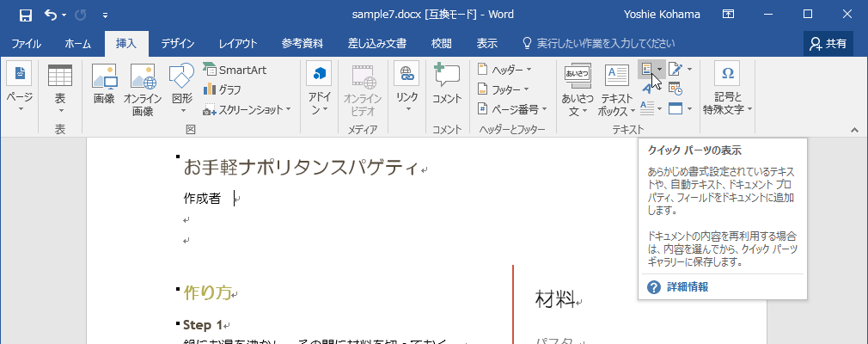Click the 共有 share button
Viewport: 868px width, 344px height.
click(828, 44)
